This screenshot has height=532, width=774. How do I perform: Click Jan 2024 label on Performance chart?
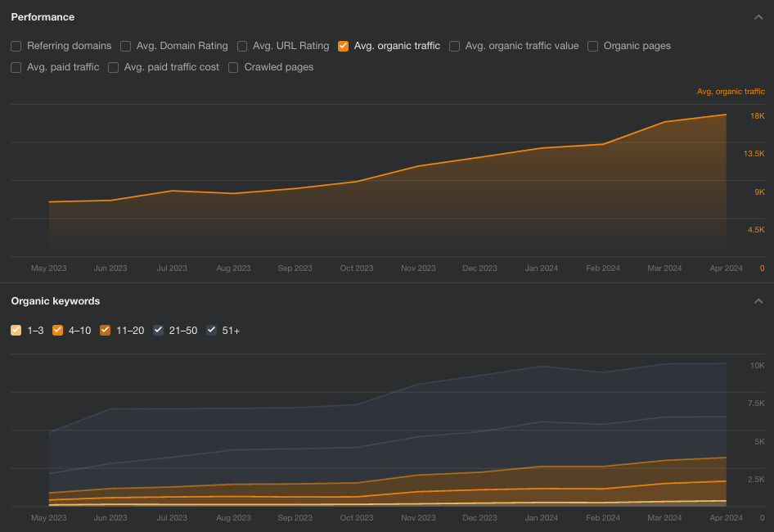point(542,268)
